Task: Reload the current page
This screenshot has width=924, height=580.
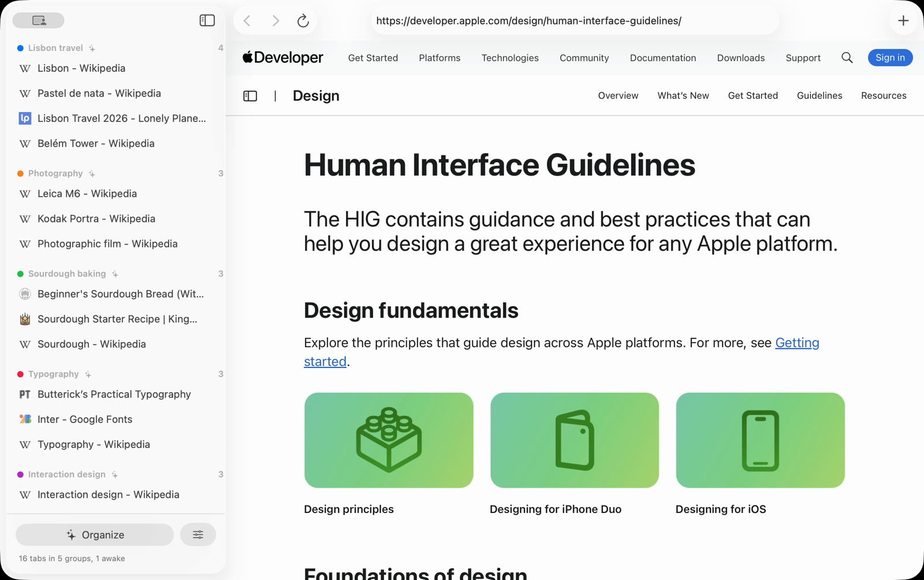Action: coord(303,21)
